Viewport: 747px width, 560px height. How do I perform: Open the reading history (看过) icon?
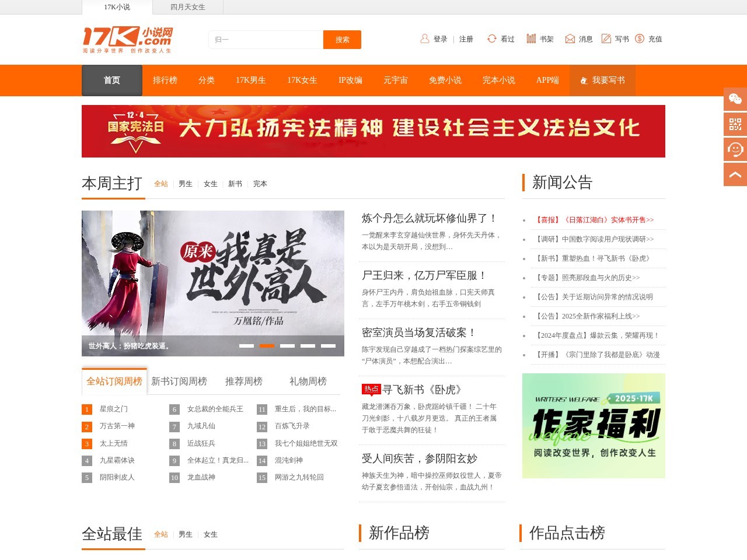coord(492,39)
